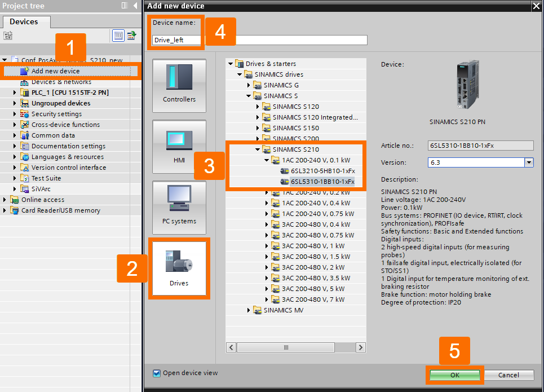Click the Cross-device functions icon
Screen dimensions: 544x392
pyautogui.click(x=25, y=125)
